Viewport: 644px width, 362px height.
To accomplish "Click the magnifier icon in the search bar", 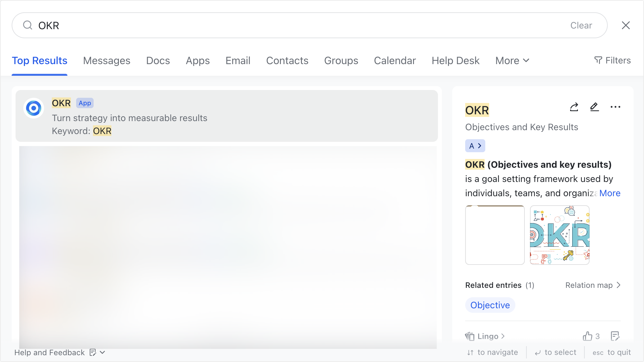I will click(x=28, y=25).
